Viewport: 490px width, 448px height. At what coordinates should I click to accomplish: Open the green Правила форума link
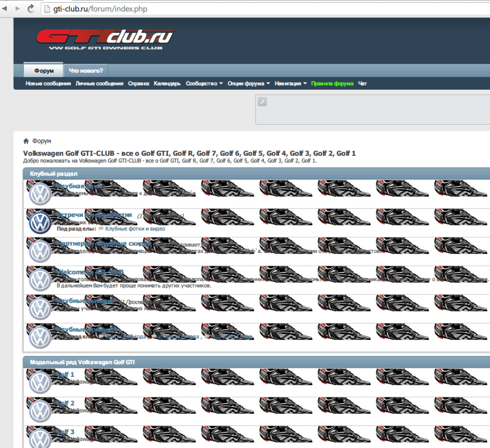click(x=332, y=84)
